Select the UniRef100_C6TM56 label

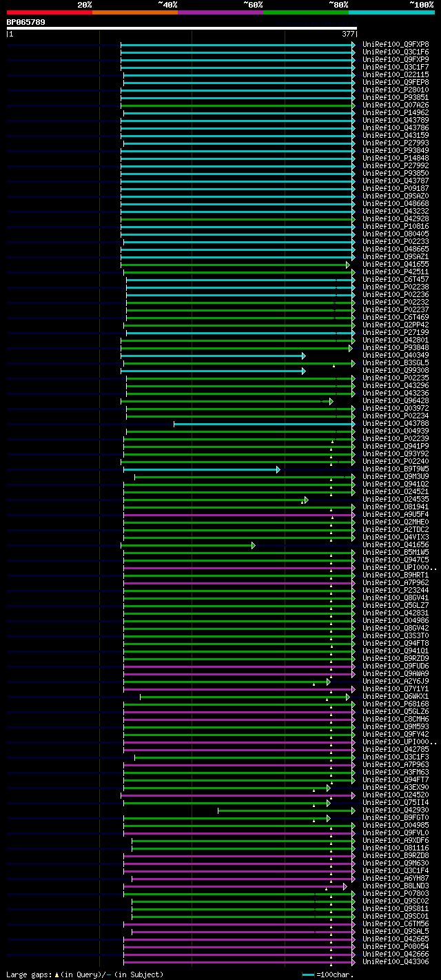396,924
